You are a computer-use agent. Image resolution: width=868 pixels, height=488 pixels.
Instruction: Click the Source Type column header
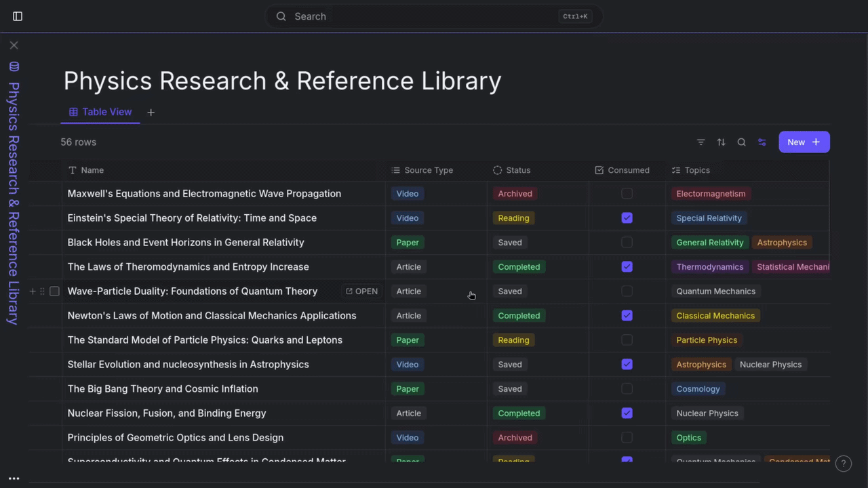[436, 170]
